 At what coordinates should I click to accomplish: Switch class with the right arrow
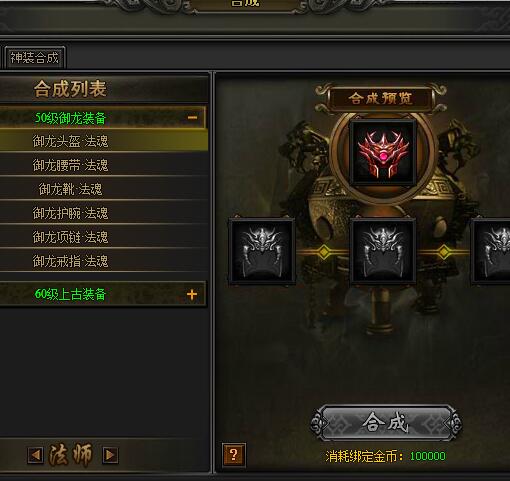(110, 455)
